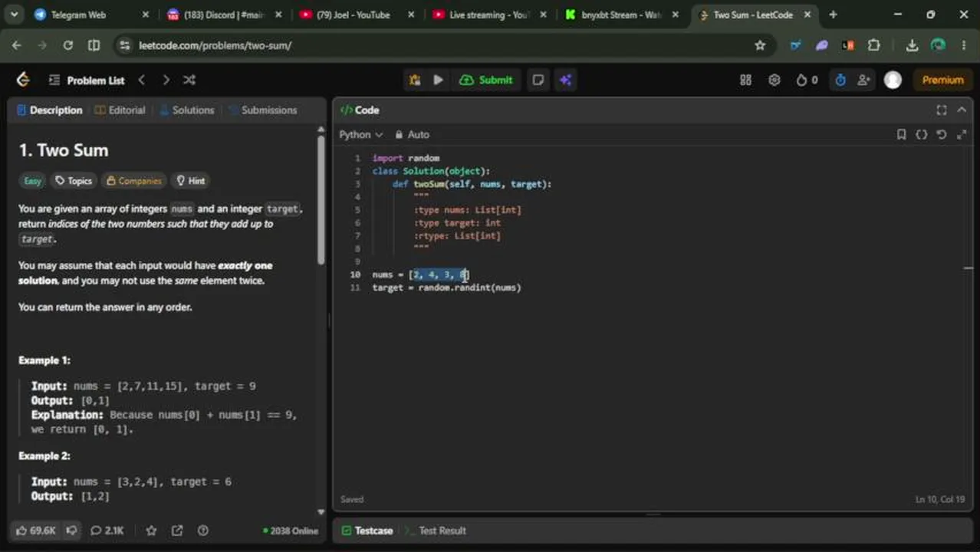Expand editor fullscreen arrows icon
Image resolution: width=980 pixels, height=552 pixels.
[962, 135]
